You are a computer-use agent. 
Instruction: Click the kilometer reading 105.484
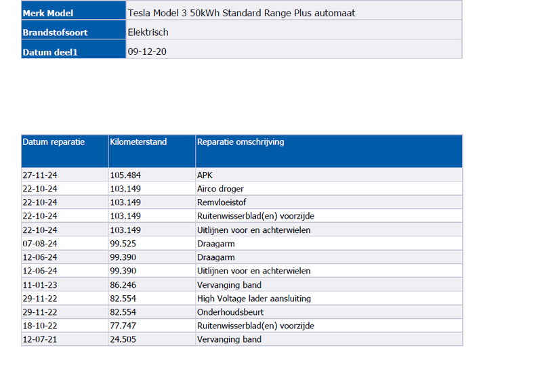pyautogui.click(x=125, y=175)
